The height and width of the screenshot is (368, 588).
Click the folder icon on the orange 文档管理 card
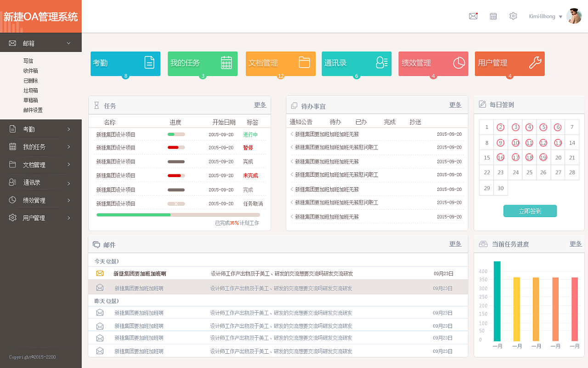[305, 62]
